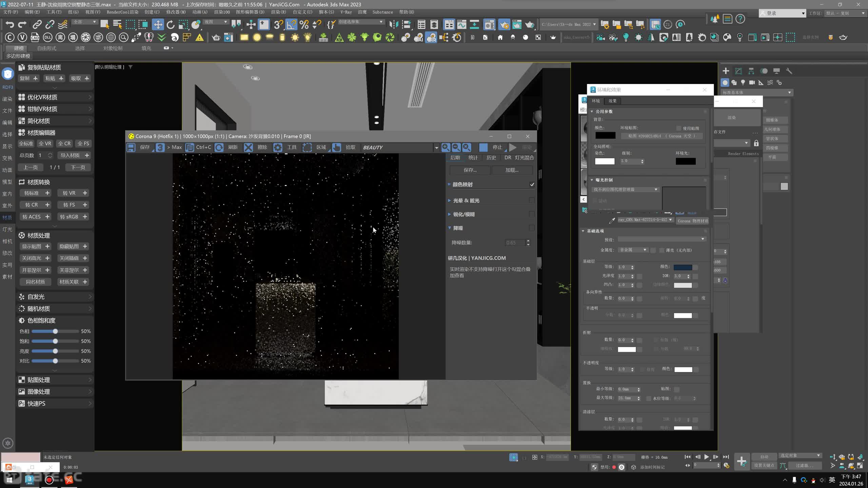This screenshot has height=488, width=868.
Task: Open the Modify panel icon
Action: pyautogui.click(x=738, y=71)
